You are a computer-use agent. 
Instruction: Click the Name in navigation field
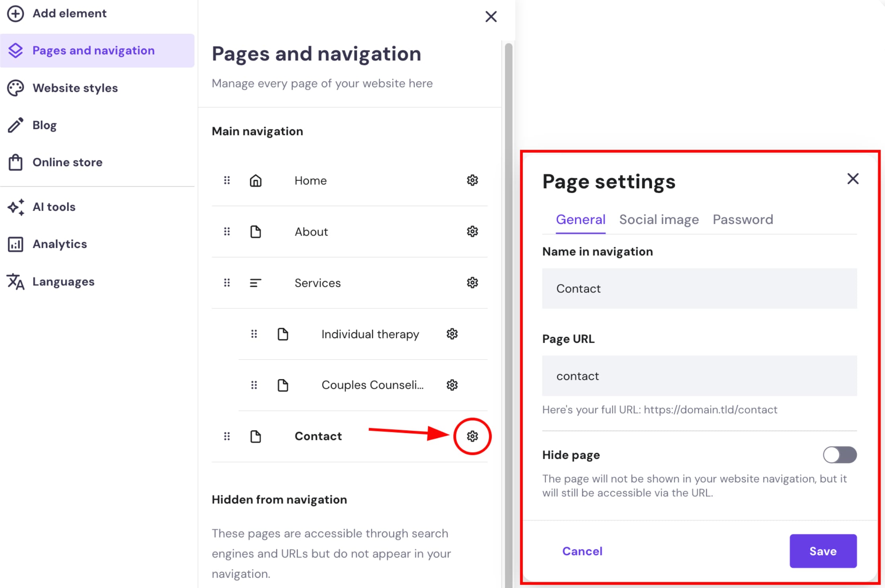(x=699, y=288)
